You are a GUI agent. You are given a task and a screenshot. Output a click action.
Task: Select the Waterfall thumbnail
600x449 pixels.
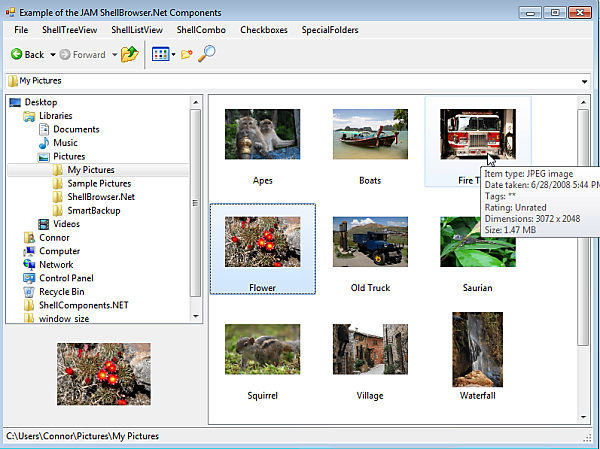point(478,349)
